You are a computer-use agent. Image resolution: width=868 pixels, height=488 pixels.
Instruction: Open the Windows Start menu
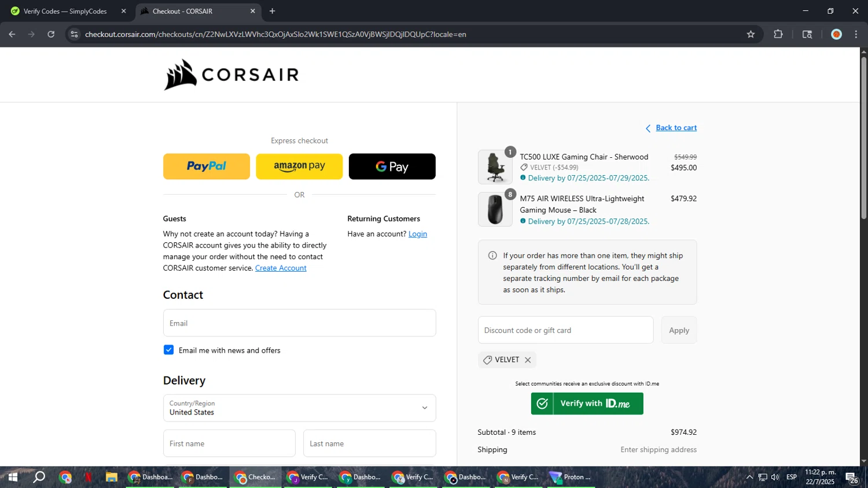pos(13,477)
